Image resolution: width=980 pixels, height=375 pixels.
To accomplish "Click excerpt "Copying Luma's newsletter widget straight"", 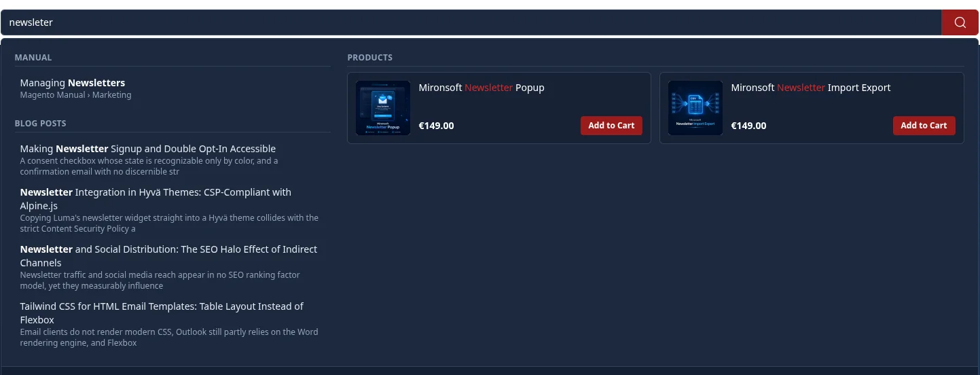I will click(169, 224).
